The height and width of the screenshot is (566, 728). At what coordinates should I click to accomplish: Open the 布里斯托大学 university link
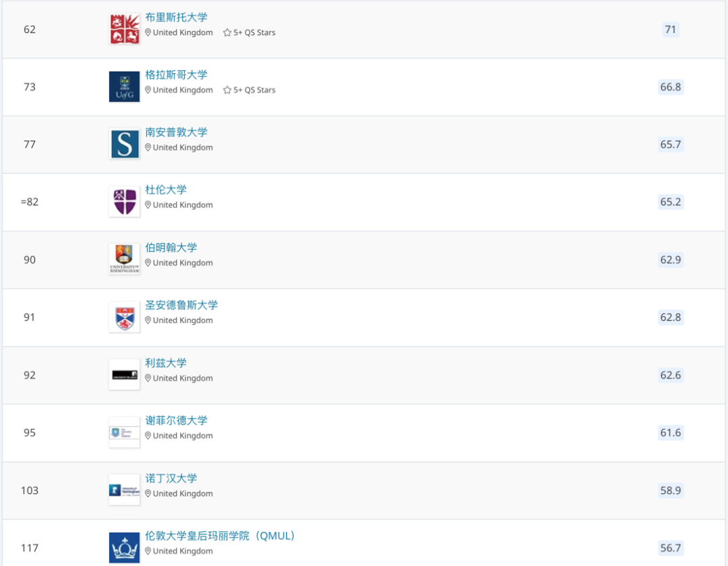[176, 18]
